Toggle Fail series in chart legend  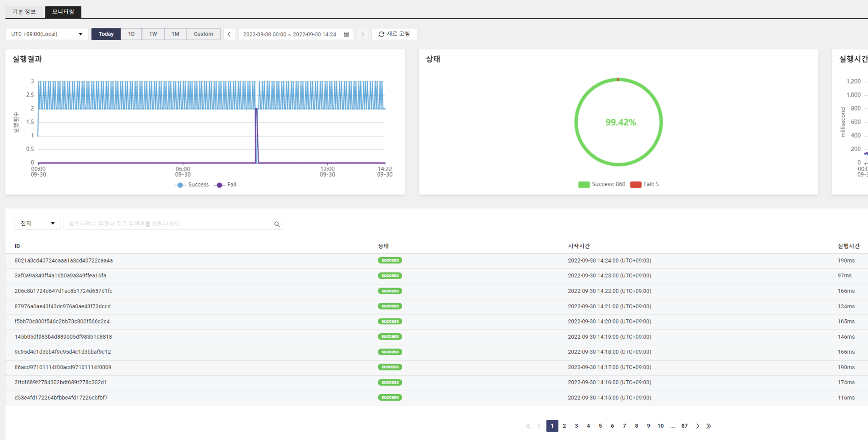226,185
